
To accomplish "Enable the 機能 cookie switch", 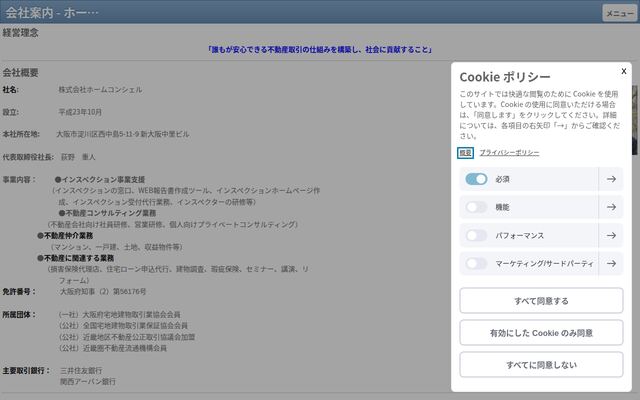I will click(x=476, y=207).
